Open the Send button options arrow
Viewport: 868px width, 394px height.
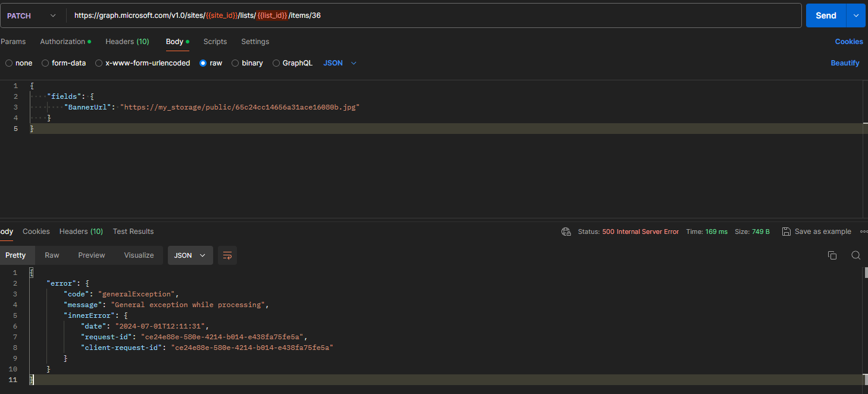point(856,15)
